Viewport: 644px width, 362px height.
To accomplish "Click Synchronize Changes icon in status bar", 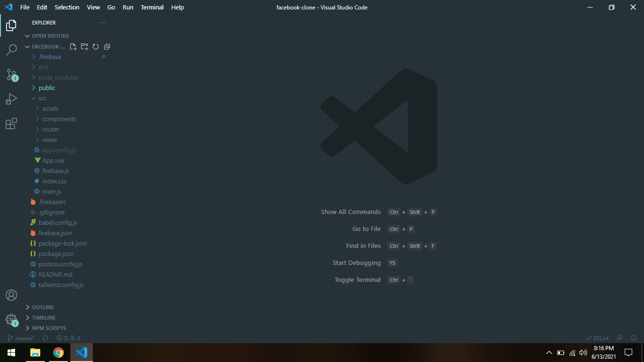I will tap(45, 338).
